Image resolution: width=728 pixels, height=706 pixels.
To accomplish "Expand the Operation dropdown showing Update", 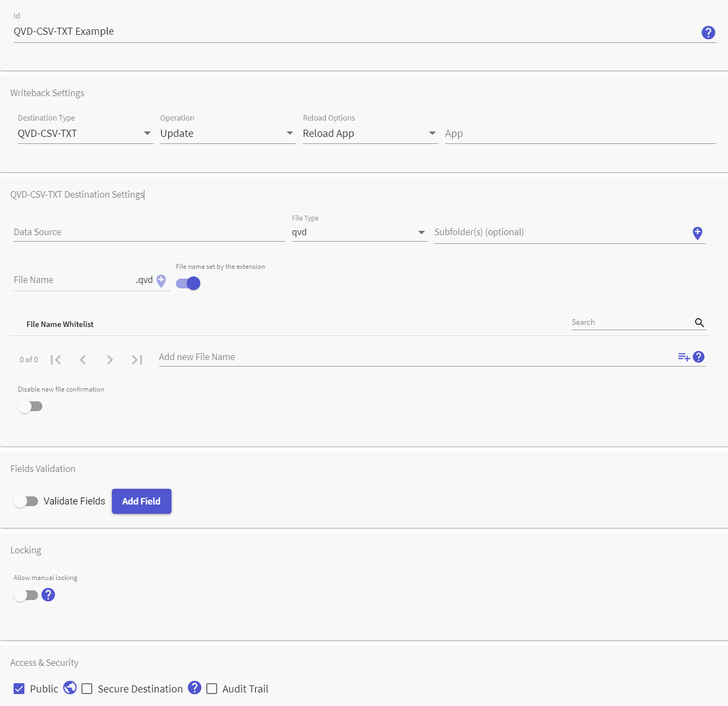I will 227,134.
